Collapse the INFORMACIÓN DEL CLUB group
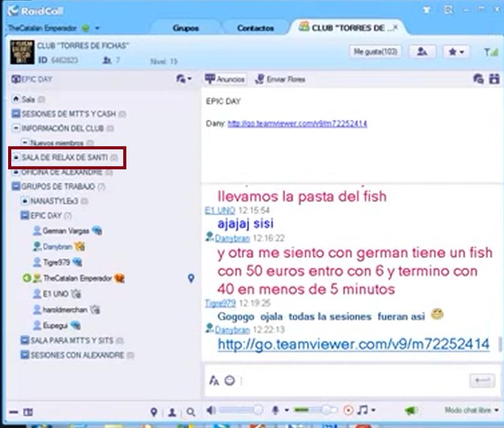The image size is (504, 428). point(16,128)
